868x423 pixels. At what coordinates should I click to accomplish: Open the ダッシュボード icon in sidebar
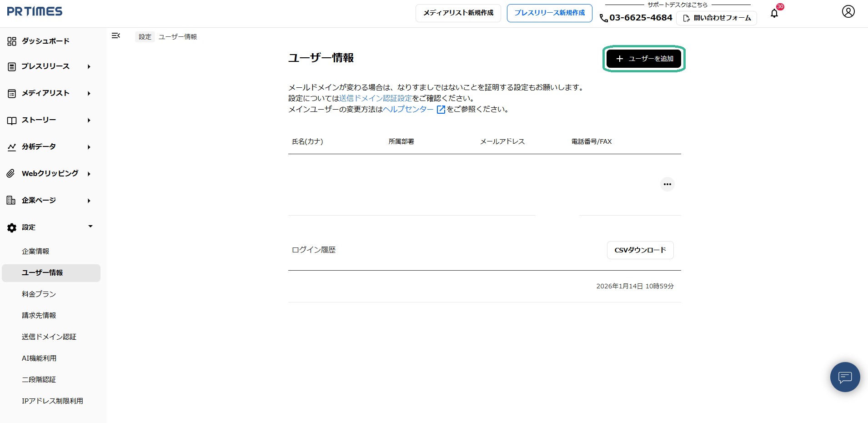(x=12, y=41)
